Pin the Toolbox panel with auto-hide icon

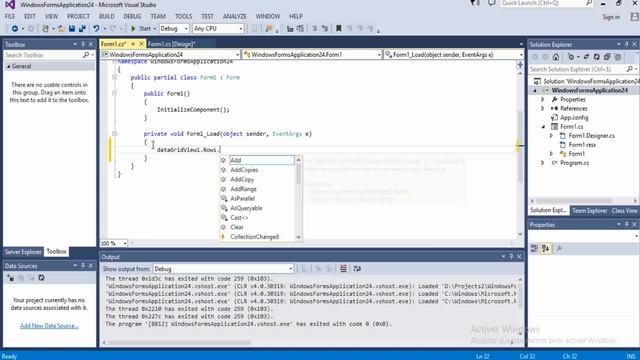[83, 44]
